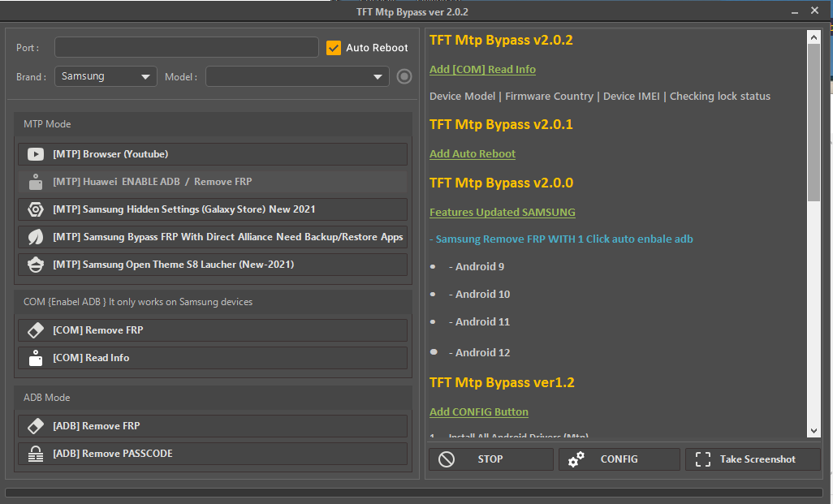Click inside the Port input field
833x504 pixels.
tap(185, 47)
